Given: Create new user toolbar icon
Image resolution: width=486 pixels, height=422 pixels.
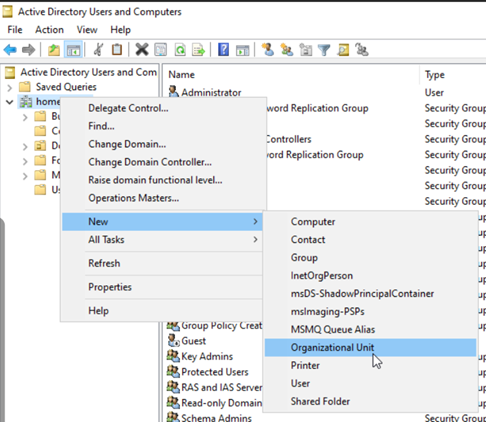Looking at the screenshot, I should 268,50.
